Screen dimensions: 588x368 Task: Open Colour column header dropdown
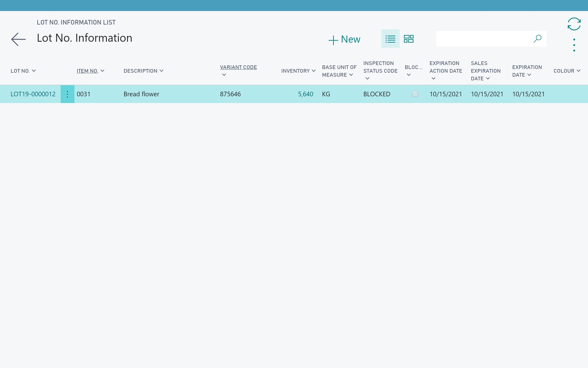pyautogui.click(x=578, y=71)
